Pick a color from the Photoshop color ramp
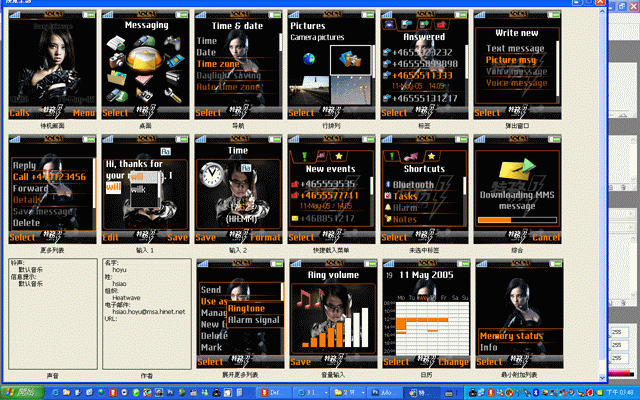The height and width of the screenshot is (400, 640). point(622,373)
